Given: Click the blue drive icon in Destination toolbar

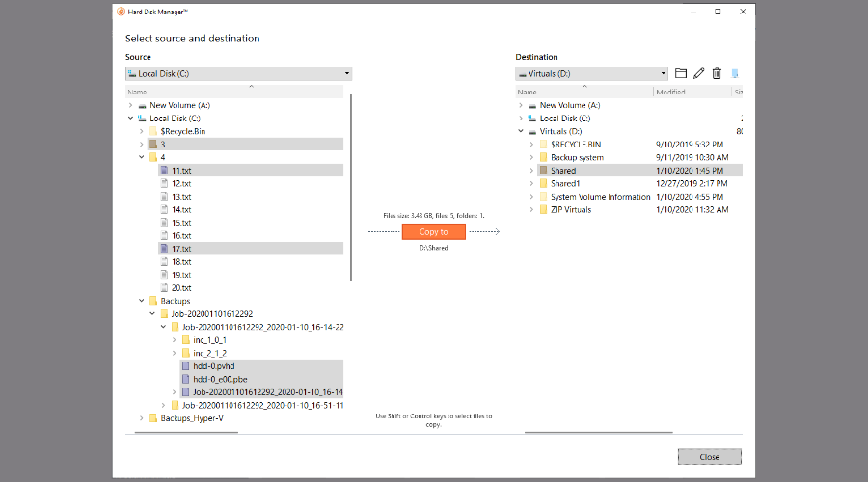Looking at the screenshot, I should (735, 73).
